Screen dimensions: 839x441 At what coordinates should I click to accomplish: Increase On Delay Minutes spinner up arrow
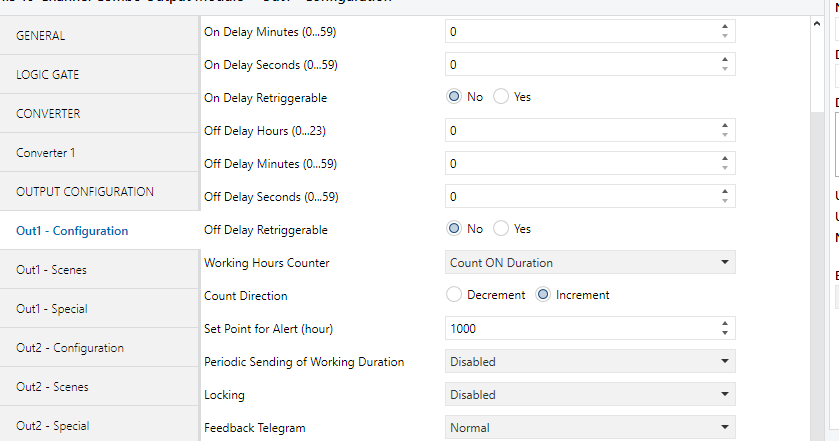[x=725, y=27]
